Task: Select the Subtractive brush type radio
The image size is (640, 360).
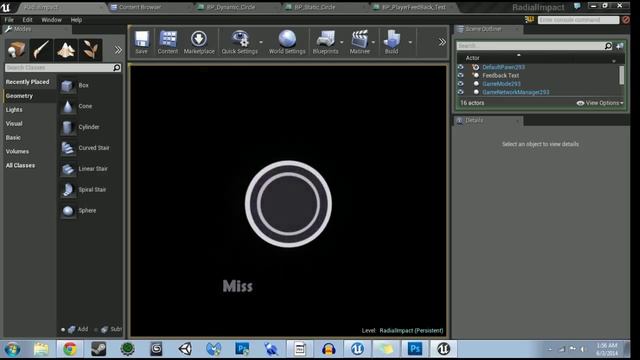Action: 96,329
